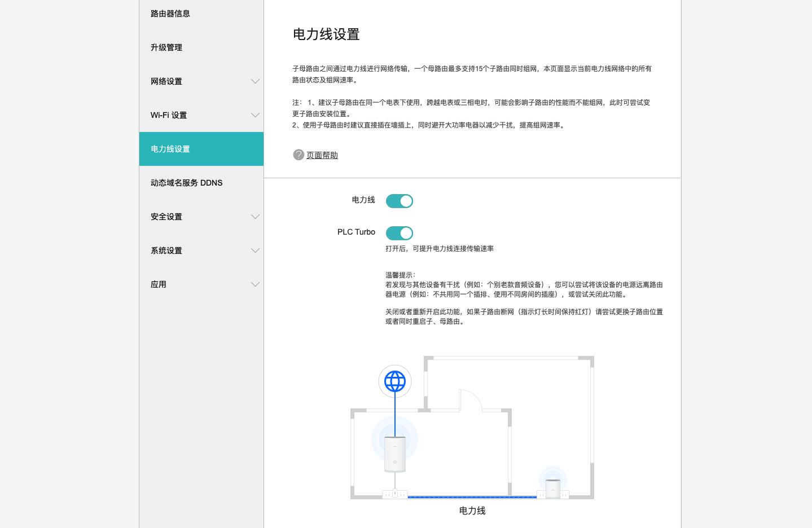Select the globe internet icon in diagram
This screenshot has width=812, height=528.
[394, 381]
